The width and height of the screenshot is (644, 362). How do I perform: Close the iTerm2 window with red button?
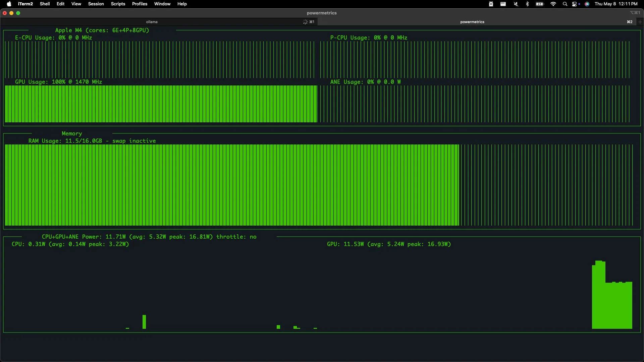pos(5,13)
